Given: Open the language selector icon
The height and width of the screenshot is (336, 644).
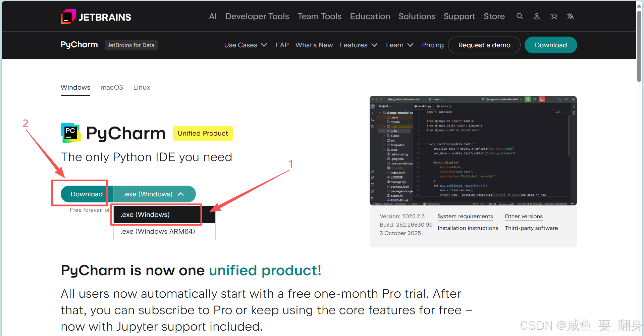Looking at the screenshot, I should pyautogui.click(x=570, y=16).
